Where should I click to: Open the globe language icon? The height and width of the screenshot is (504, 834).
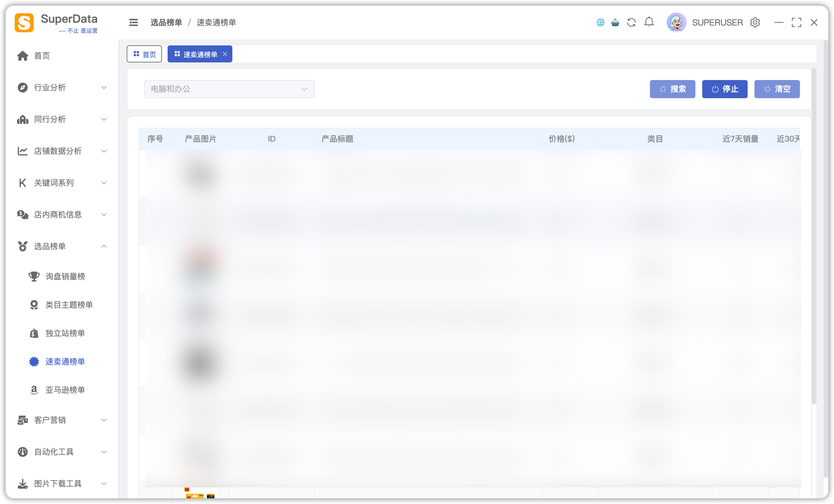(x=600, y=22)
